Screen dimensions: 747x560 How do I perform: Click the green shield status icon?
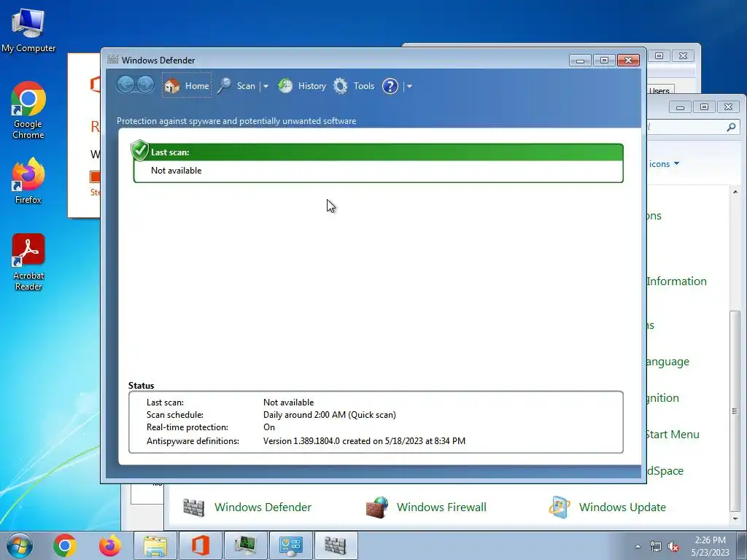click(x=139, y=150)
